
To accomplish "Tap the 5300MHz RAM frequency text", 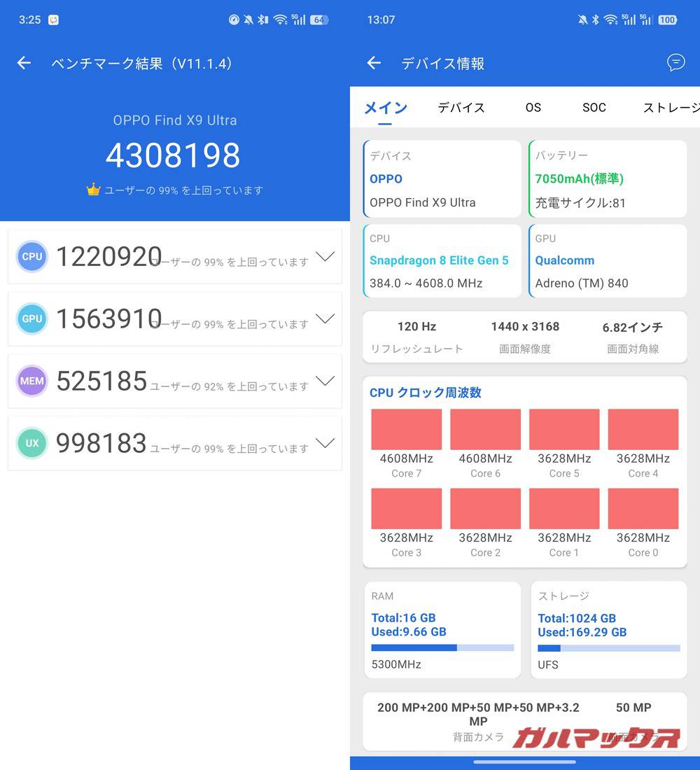I will pos(396,664).
